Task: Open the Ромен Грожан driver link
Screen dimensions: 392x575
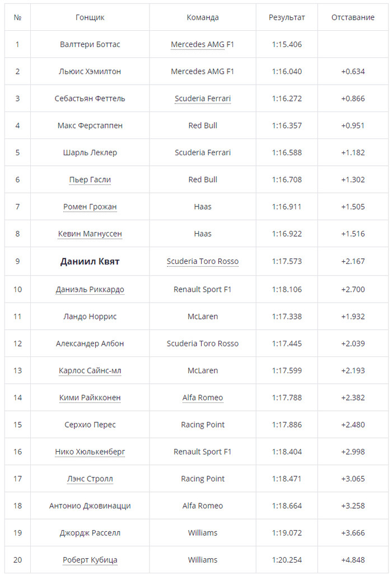Action: pyautogui.click(x=90, y=207)
